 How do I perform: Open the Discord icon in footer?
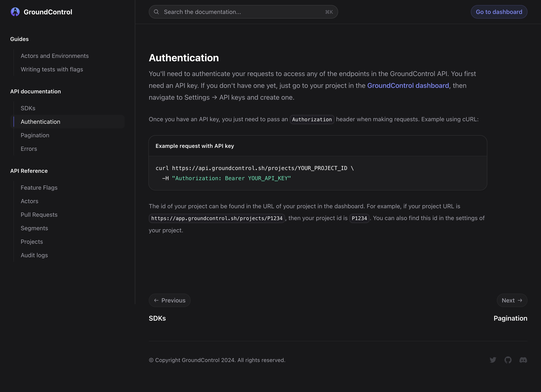(x=523, y=360)
